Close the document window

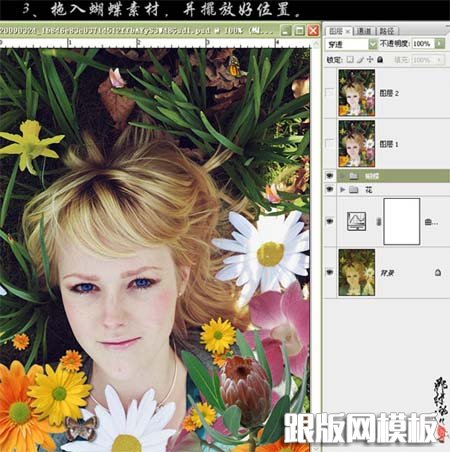313,30
